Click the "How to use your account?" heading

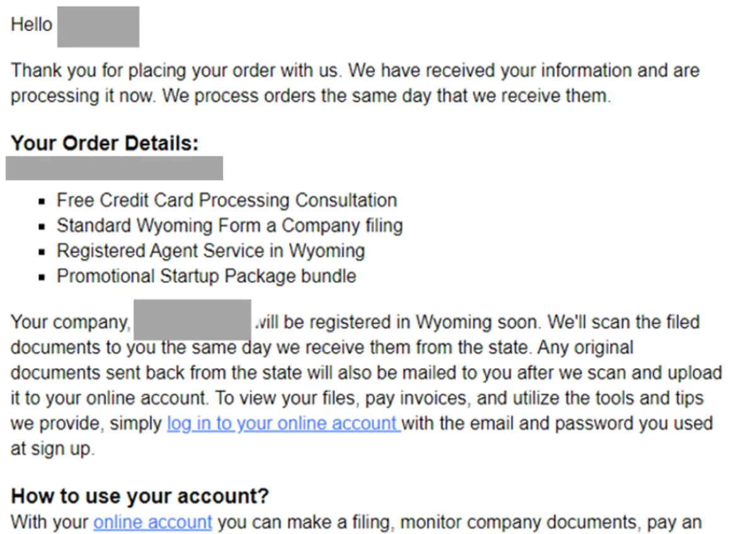pos(140,496)
